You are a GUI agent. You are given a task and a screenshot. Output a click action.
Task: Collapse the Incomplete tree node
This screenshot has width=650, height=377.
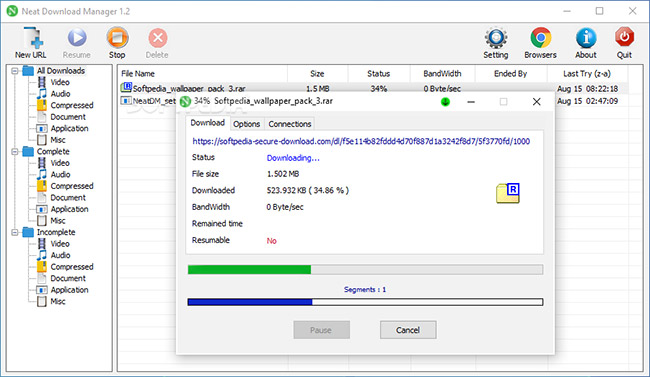[x=15, y=232]
